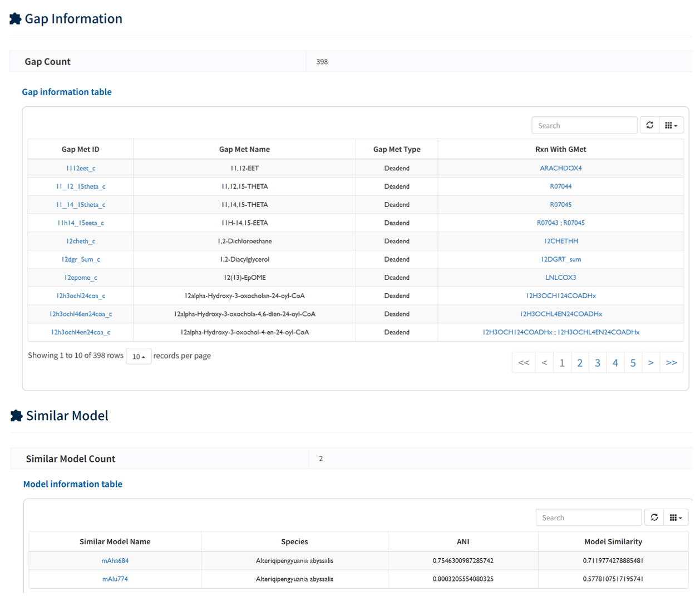This screenshot has width=700, height=596.
Task: Select page 5 in pagination
Action: point(633,363)
